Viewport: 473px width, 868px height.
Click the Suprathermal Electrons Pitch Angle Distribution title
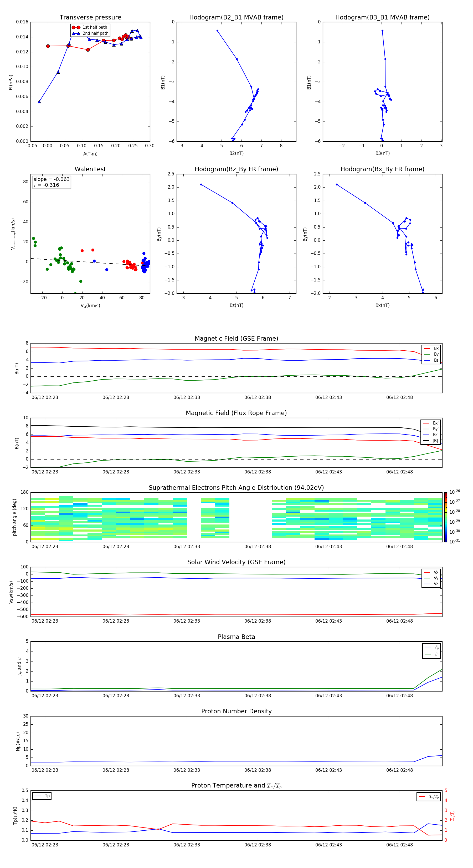tap(236, 488)
